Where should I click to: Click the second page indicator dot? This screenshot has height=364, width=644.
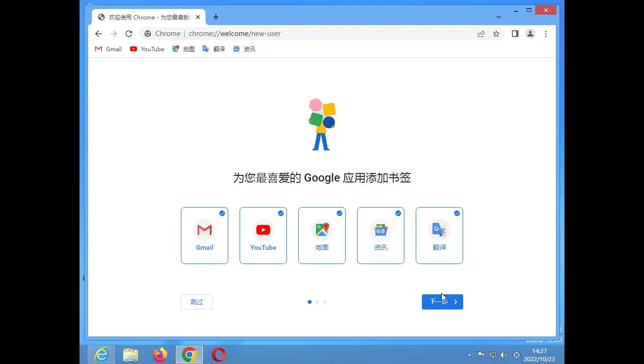pos(317,302)
